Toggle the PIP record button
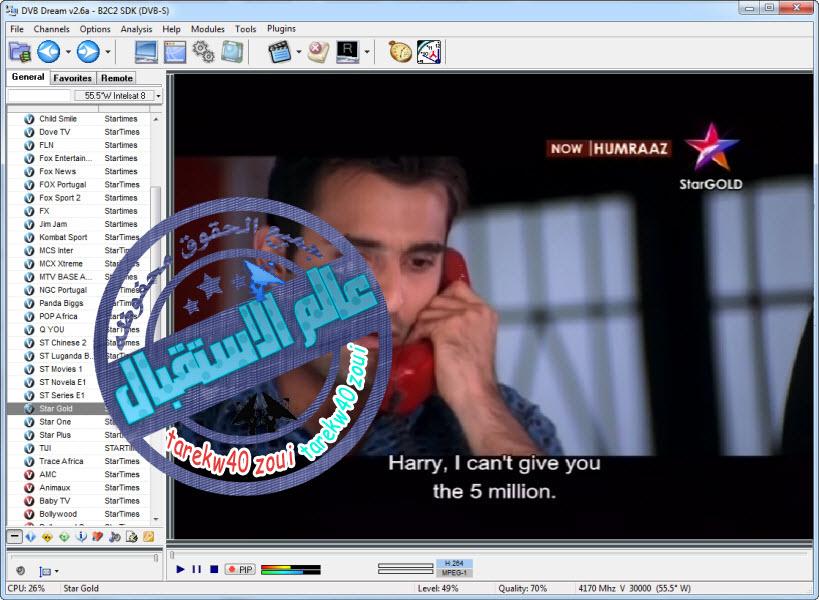The height and width of the screenshot is (600, 819). pyautogui.click(x=240, y=569)
